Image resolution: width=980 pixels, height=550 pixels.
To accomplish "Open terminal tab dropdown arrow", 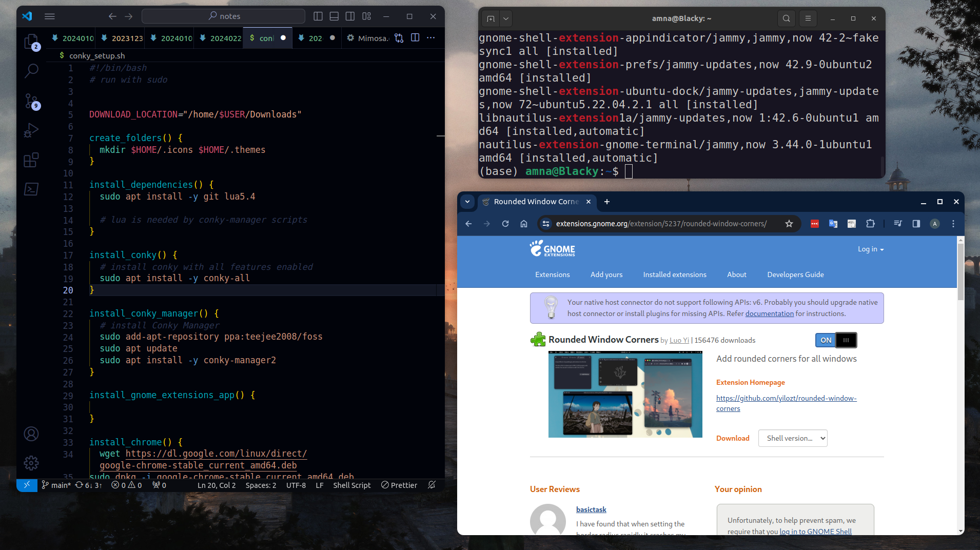I will point(506,18).
